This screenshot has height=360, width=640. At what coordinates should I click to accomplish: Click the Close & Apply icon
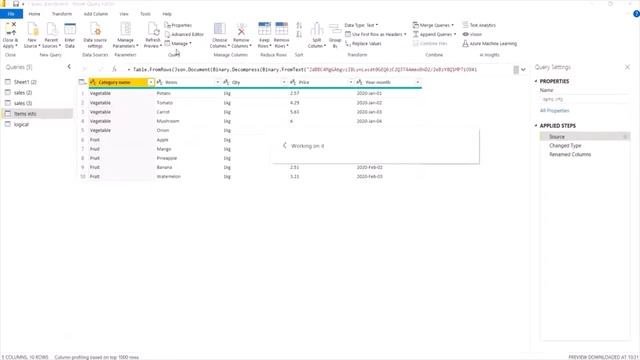(11, 30)
